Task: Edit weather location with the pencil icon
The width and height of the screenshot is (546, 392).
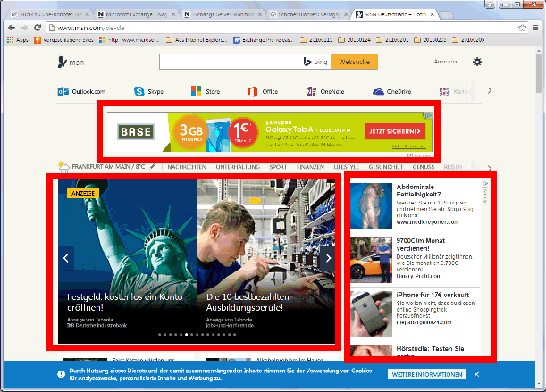Action: point(152,167)
